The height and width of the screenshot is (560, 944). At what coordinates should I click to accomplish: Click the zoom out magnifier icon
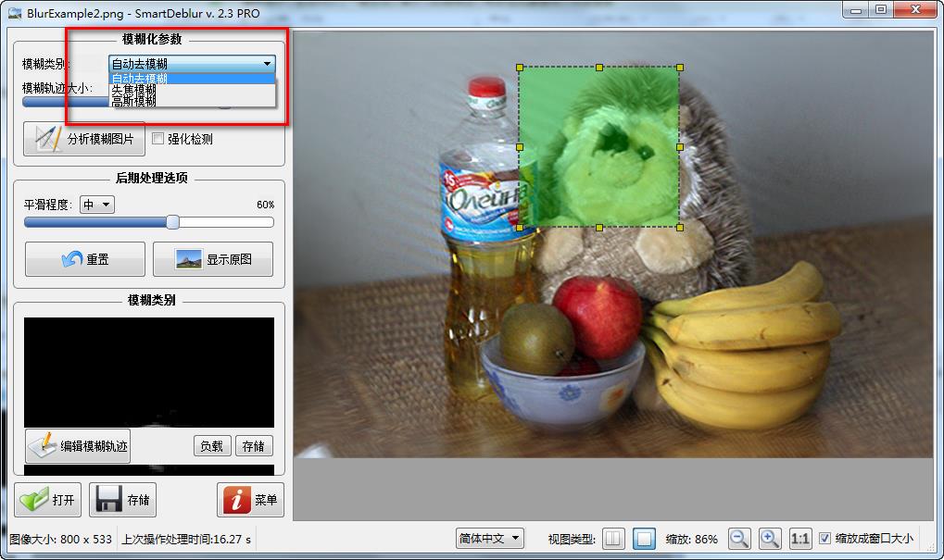point(739,539)
